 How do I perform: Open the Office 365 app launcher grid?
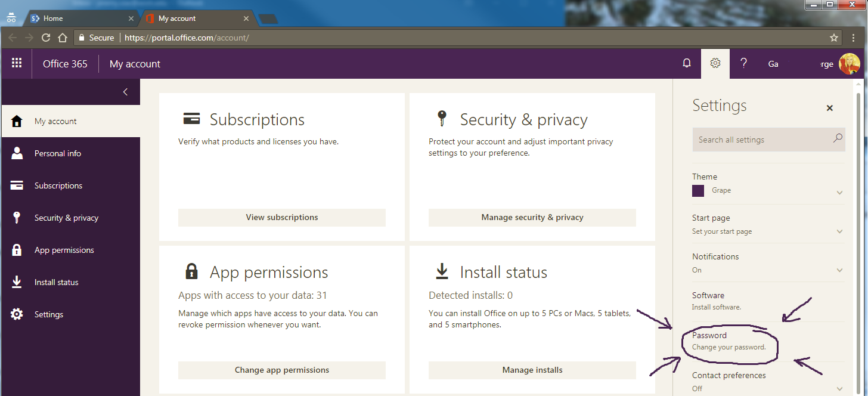pos(17,63)
